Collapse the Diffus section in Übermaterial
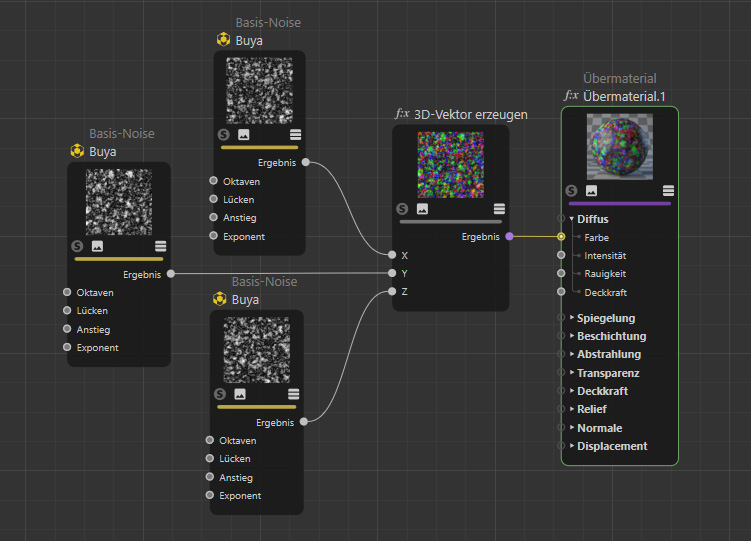Viewport: 751px width, 541px height. click(x=572, y=219)
